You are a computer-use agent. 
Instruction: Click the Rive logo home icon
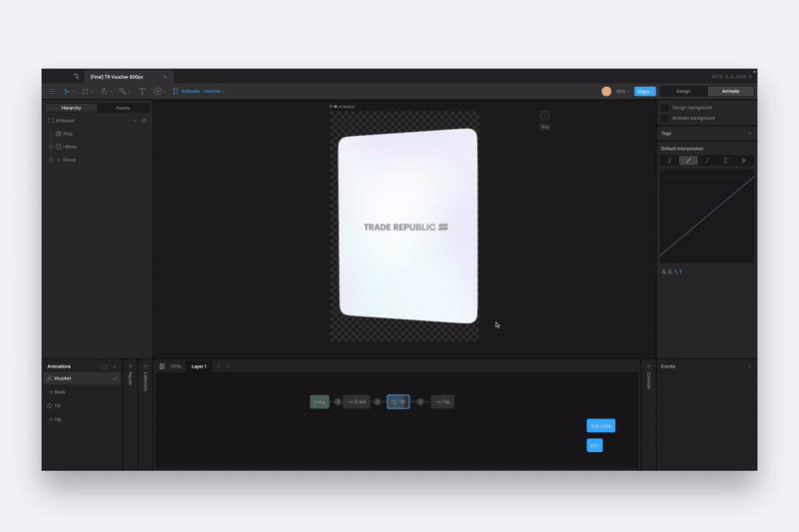[76, 77]
